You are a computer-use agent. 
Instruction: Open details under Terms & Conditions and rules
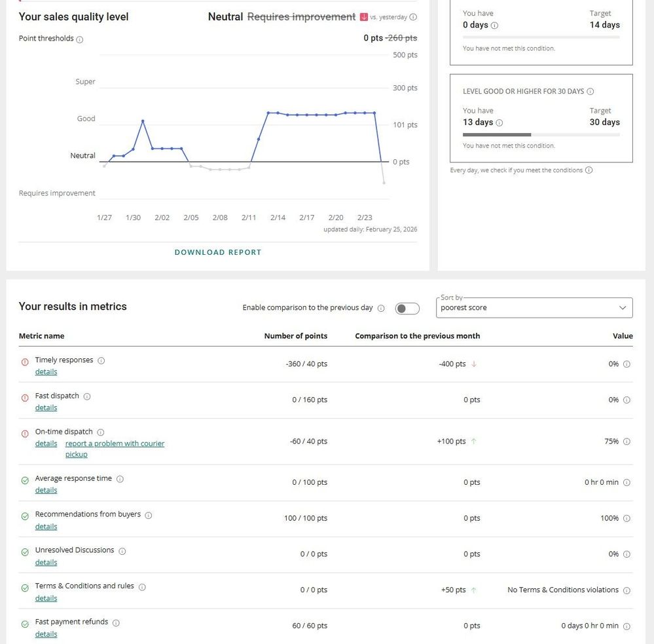pyautogui.click(x=46, y=598)
